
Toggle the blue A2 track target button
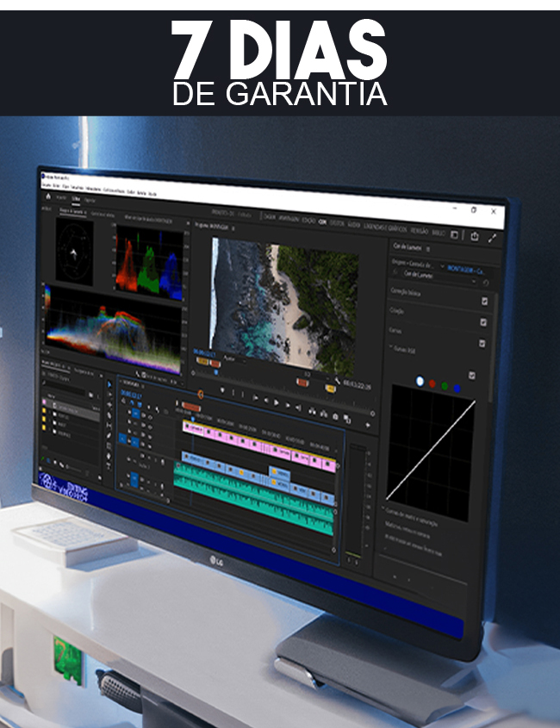coord(134,478)
